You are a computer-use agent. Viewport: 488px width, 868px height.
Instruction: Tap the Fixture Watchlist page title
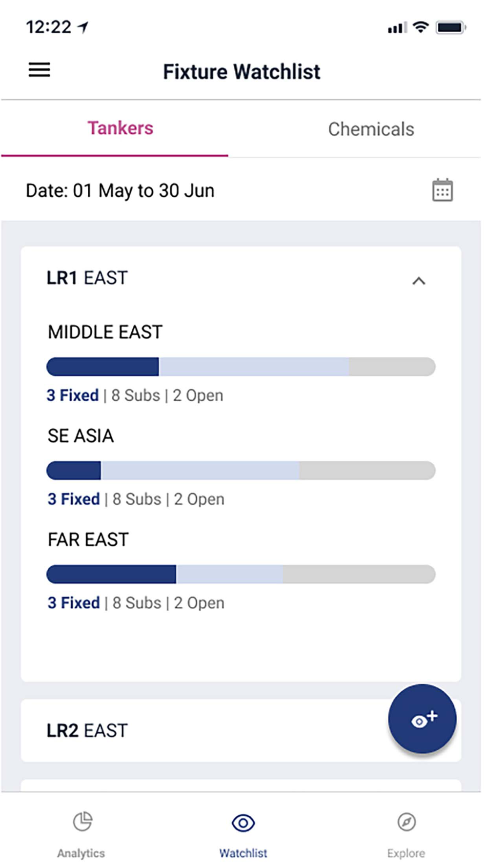[x=242, y=72]
